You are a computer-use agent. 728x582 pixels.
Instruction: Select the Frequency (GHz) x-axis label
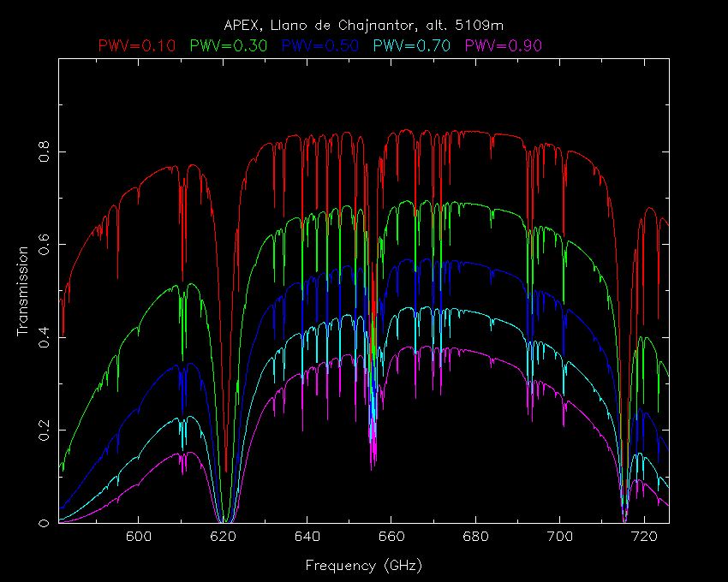[363, 566]
